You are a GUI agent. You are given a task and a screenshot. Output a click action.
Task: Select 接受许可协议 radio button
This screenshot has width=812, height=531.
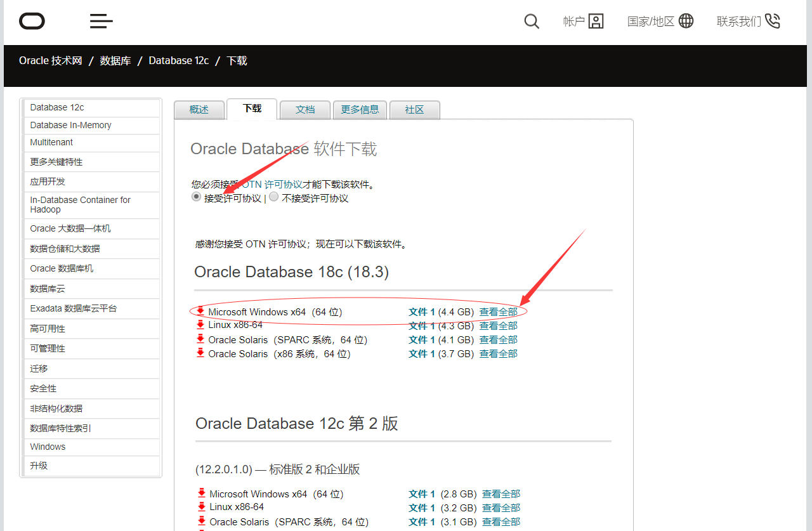pyautogui.click(x=196, y=197)
